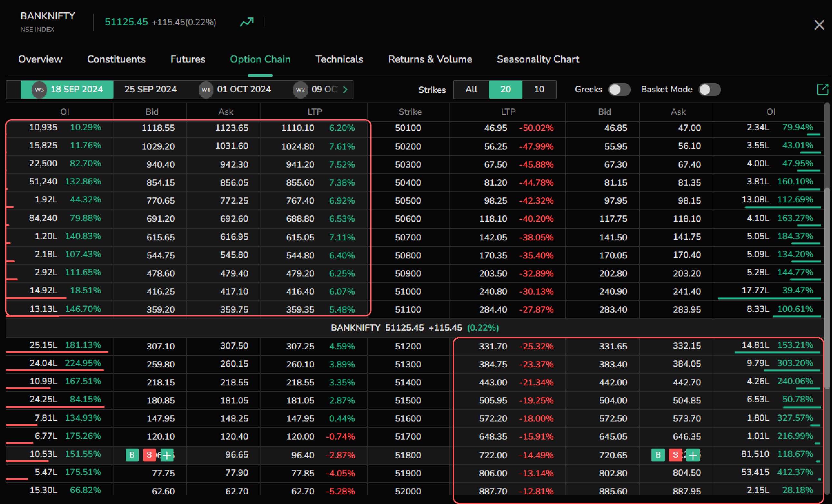Screen dimensions: 832x504
Task: Click strike 51500 cell
Action: 408,401
